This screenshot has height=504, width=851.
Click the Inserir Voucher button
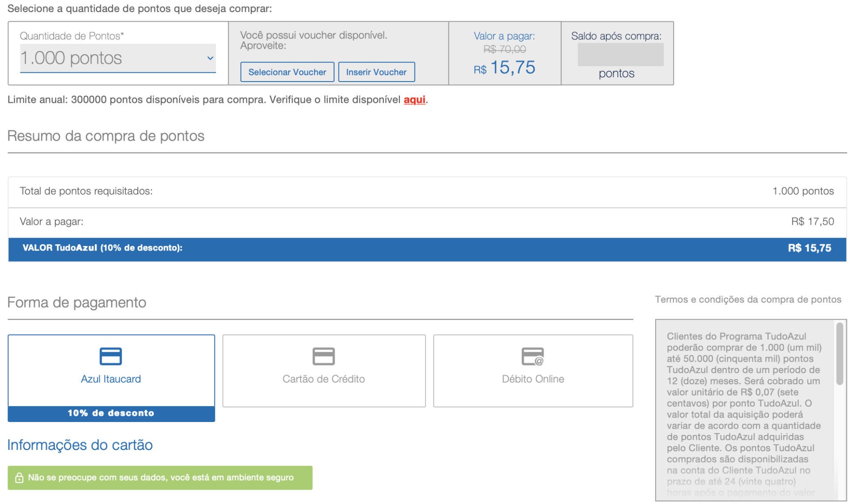[x=376, y=72]
